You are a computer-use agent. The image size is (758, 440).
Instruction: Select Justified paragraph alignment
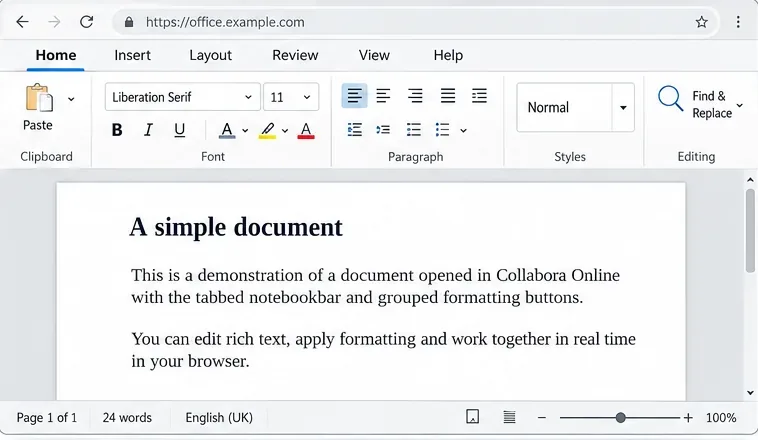point(448,96)
